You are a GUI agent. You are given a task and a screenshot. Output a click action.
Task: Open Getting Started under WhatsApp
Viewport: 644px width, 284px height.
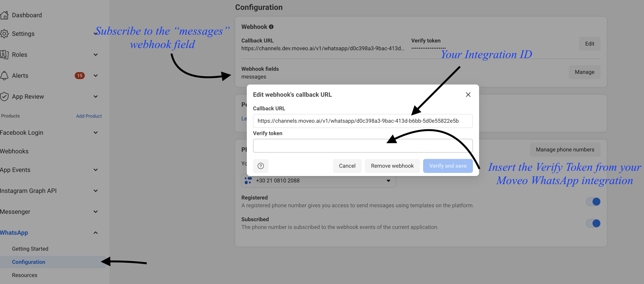[30, 249]
